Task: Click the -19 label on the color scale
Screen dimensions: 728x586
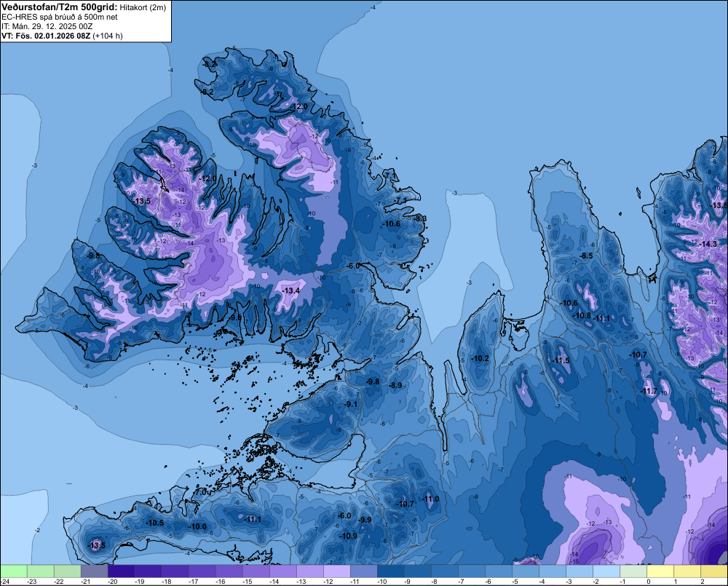Action: click(x=139, y=582)
